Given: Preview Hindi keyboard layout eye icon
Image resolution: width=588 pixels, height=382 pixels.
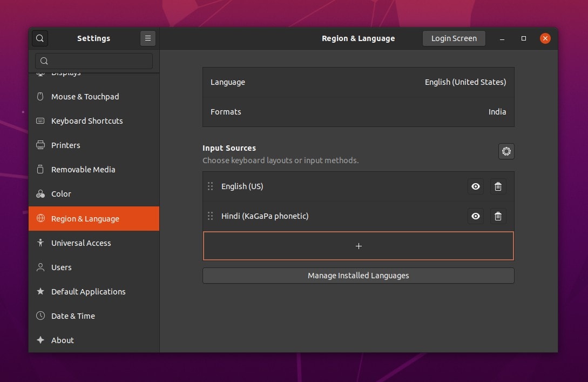Looking at the screenshot, I should 475,216.
